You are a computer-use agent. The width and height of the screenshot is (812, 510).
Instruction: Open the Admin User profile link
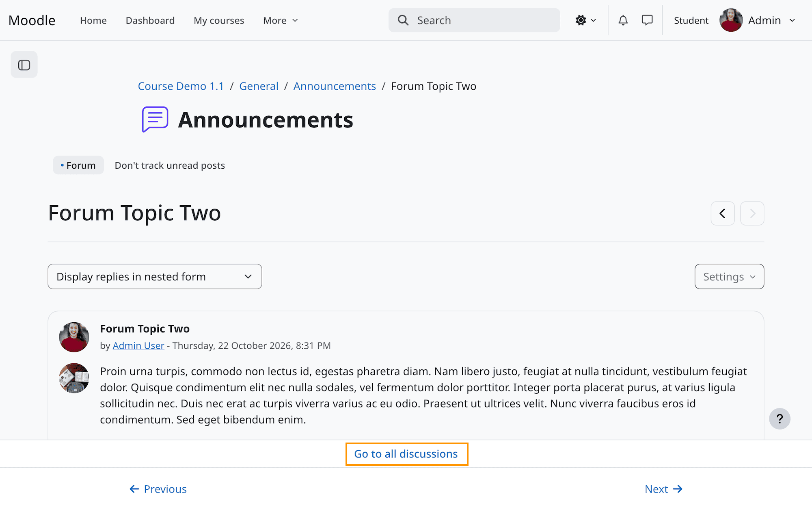pos(138,345)
